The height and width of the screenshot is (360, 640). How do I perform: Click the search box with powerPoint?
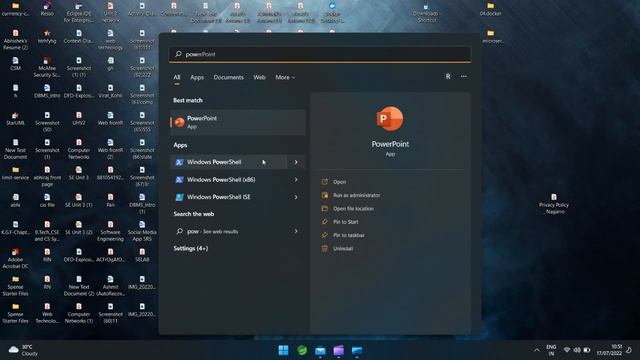click(x=320, y=54)
